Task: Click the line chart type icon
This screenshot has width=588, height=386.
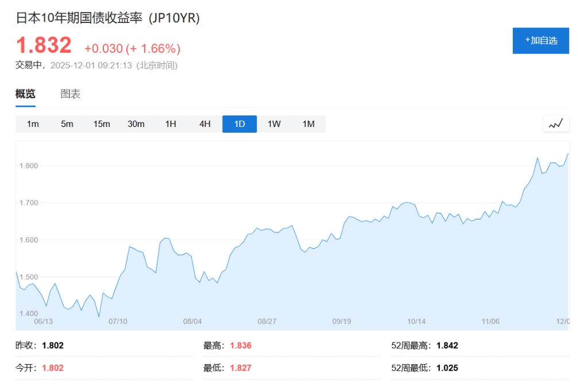Action: (x=556, y=124)
